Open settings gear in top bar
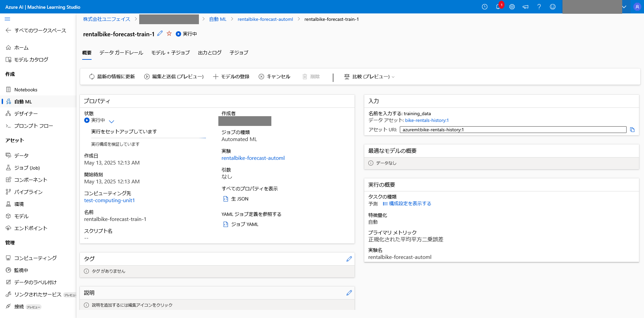Screen dimensions: 644x318 (512, 7)
